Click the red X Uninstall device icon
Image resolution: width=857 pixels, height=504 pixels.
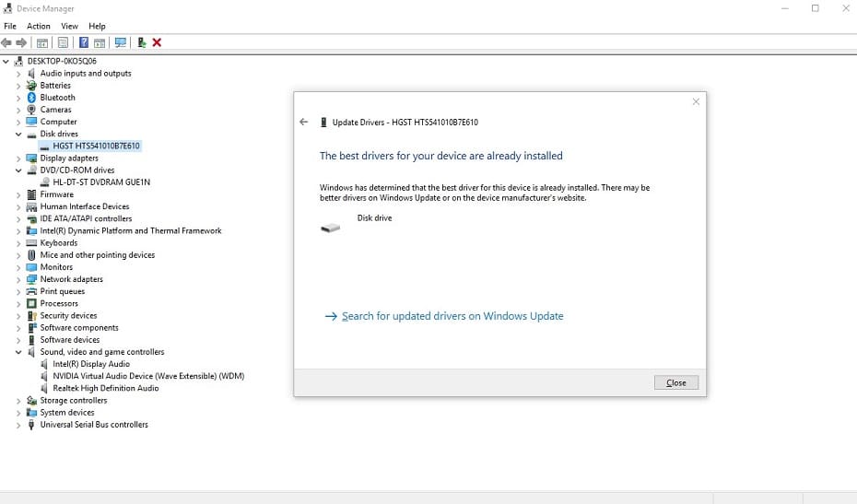[157, 42]
